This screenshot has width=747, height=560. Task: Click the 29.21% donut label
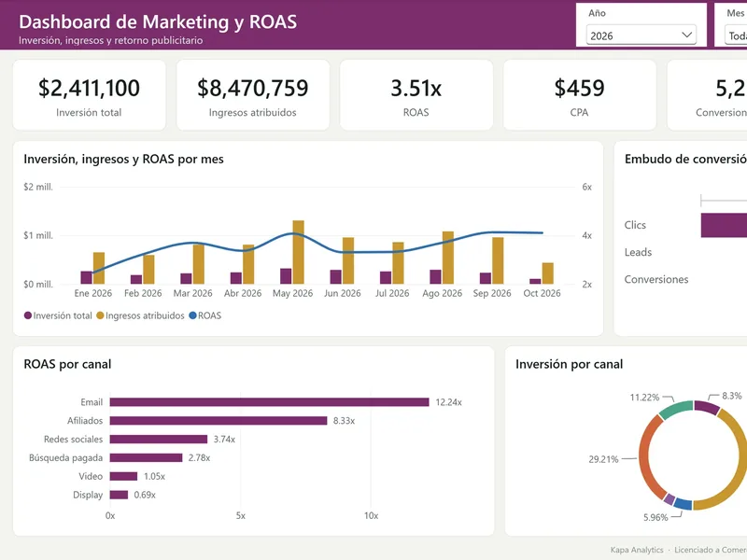click(x=603, y=459)
